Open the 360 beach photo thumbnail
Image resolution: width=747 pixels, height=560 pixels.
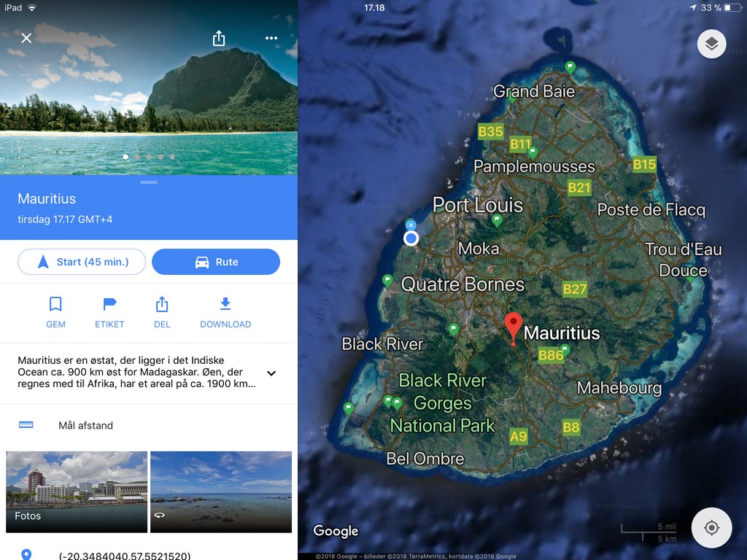pyautogui.click(x=221, y=491)
